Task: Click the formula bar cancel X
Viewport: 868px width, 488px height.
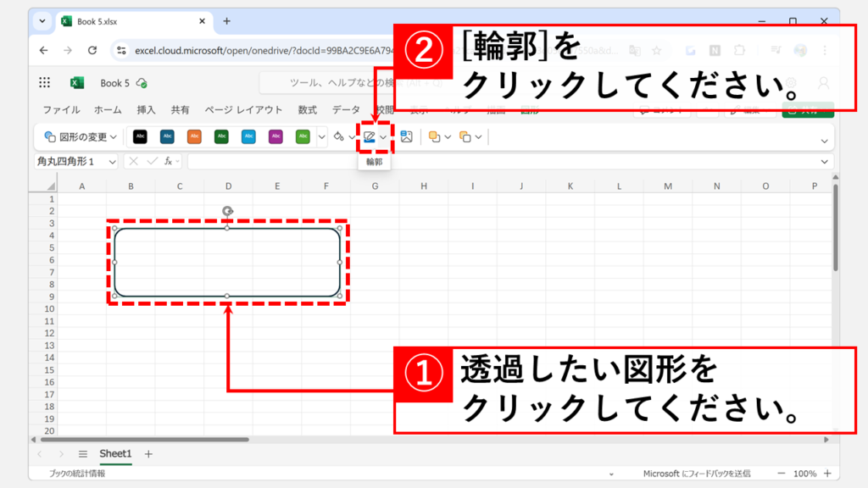Action: 133,161
